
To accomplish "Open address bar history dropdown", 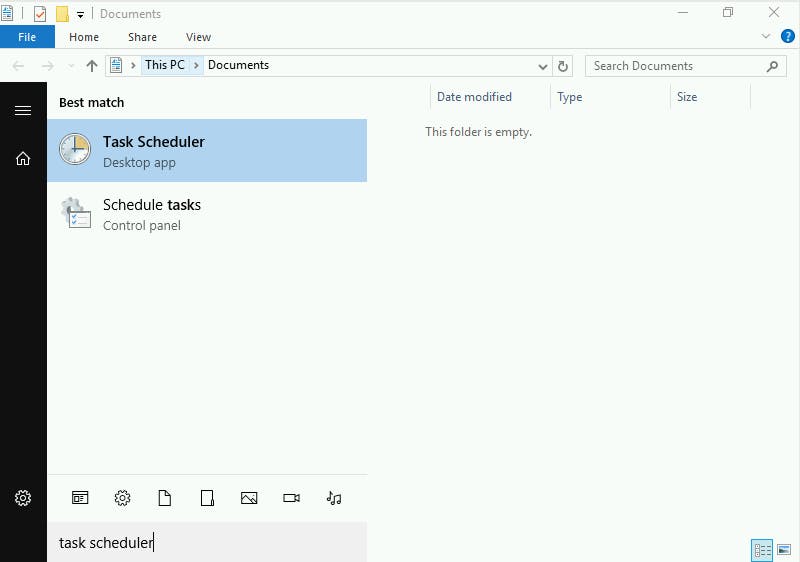I will point(543,66).
